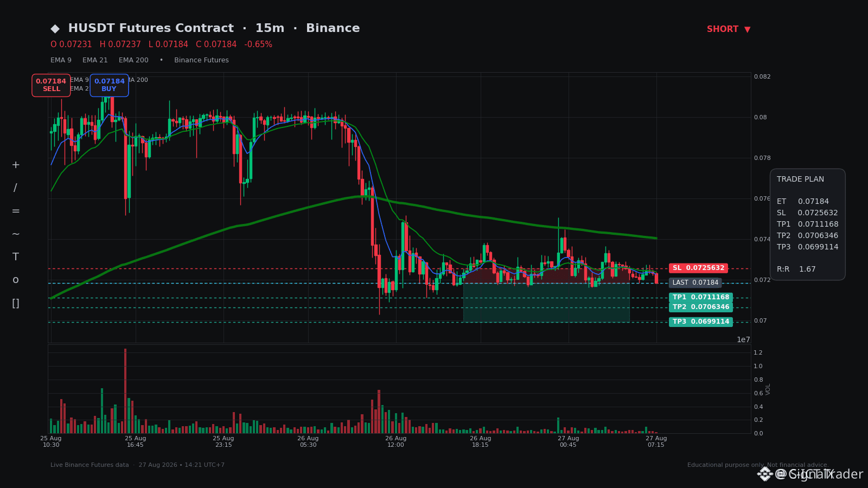
Task: Select the wave tilde drawing tool
Action: (16, 234)
